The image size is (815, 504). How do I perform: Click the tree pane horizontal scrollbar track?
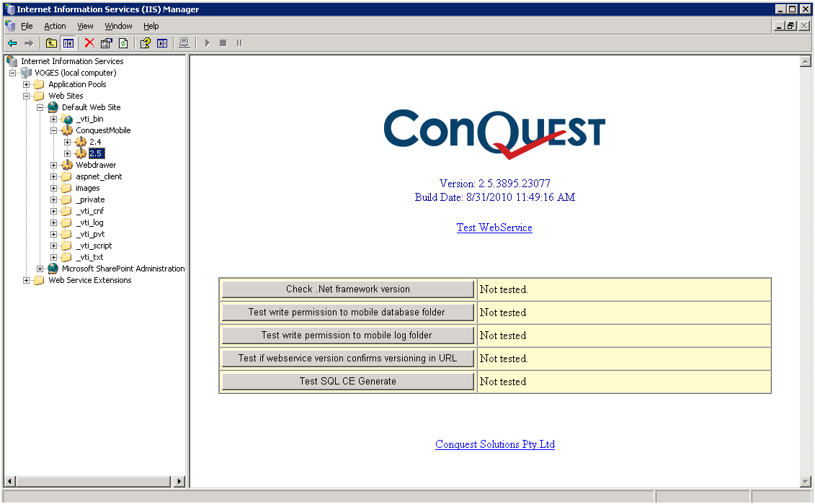click(94, 481)
